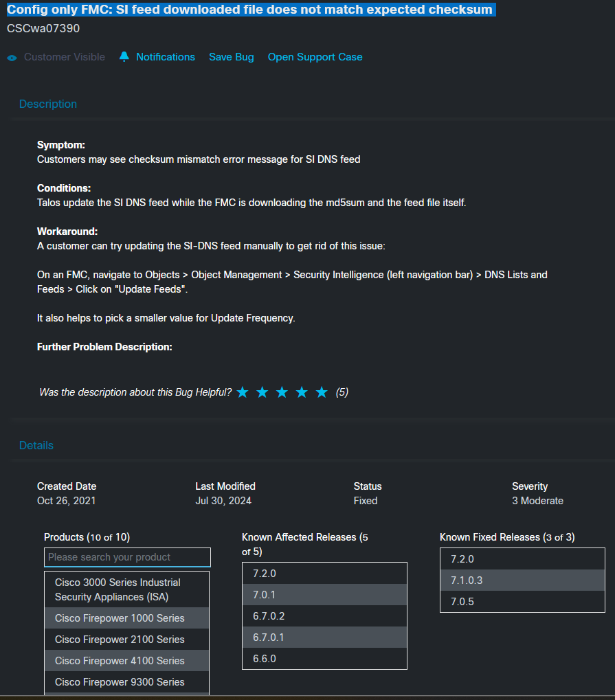Collapse the Description section
This screenshot has height=700, width=615.
(x=47, y=104)
